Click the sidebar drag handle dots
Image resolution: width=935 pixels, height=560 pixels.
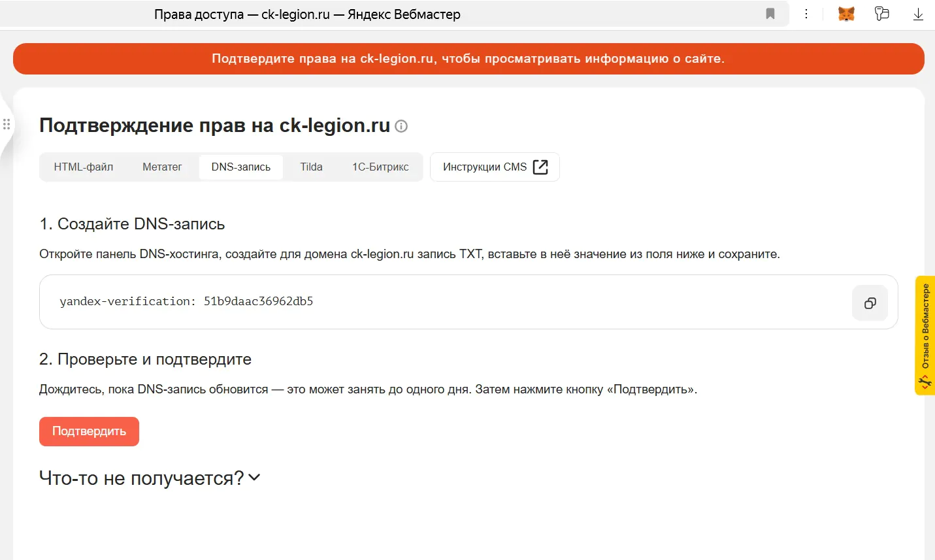point(7,124)
